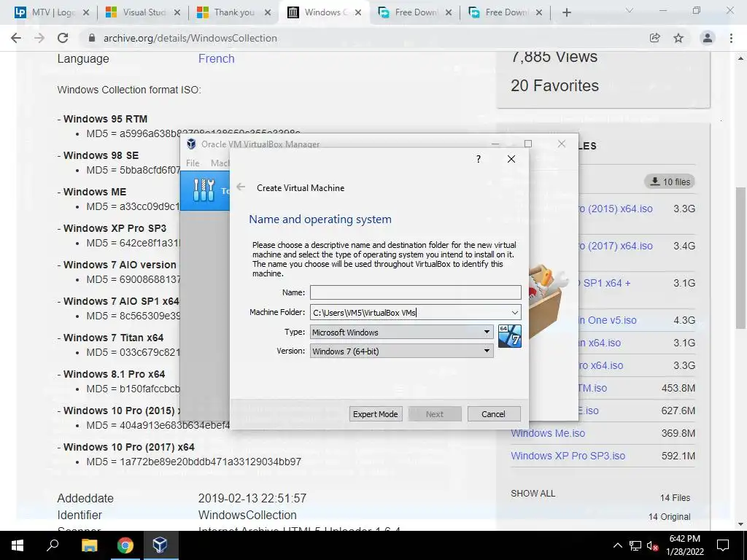The width and height of the screenshot is (747, 560).
Task: Select the Windows 10 Pro (2017) x64 heading
Action: click(128, 447)
